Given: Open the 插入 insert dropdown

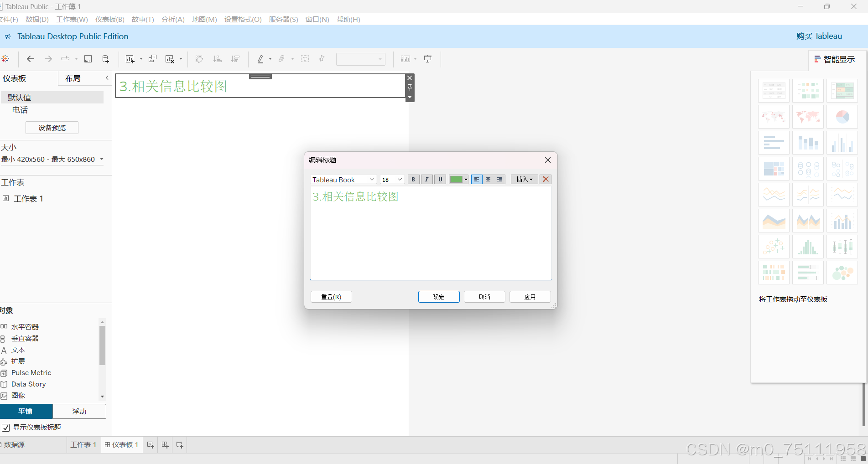Looking at the screenshot, I should [x=524, y=180].
